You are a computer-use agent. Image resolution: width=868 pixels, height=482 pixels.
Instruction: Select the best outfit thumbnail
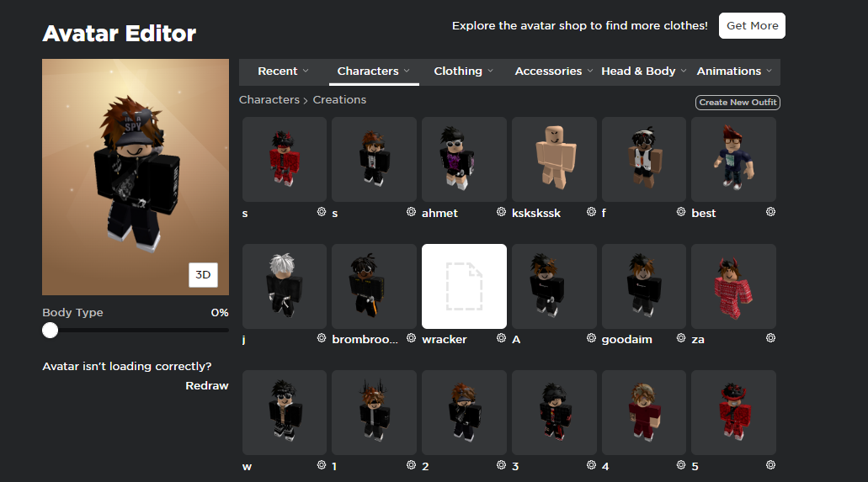[x=733, y=159]
